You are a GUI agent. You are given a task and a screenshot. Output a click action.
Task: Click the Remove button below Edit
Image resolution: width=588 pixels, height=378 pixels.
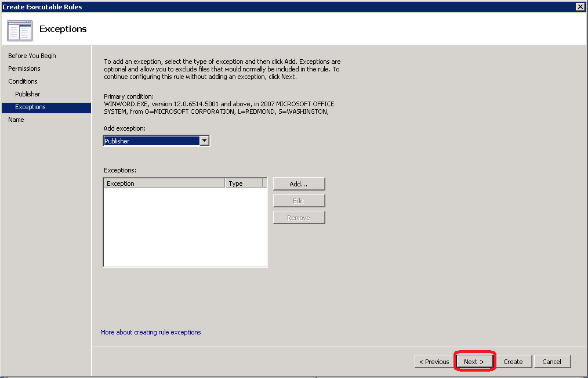click(x=299, y=218)
